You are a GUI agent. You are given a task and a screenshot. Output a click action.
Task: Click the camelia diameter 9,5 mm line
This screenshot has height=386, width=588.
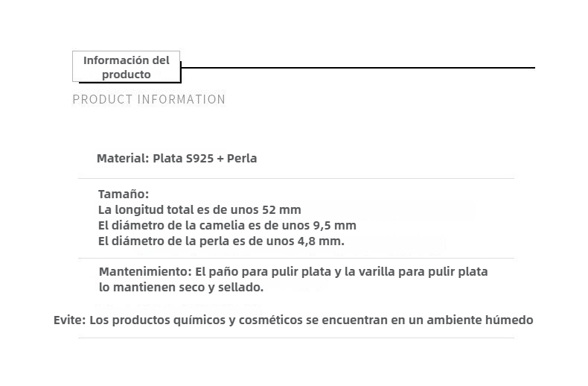tap(227, 225)
